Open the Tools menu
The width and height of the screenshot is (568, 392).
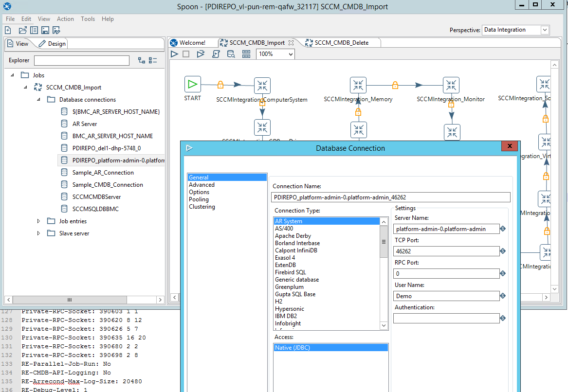(88, 19)
